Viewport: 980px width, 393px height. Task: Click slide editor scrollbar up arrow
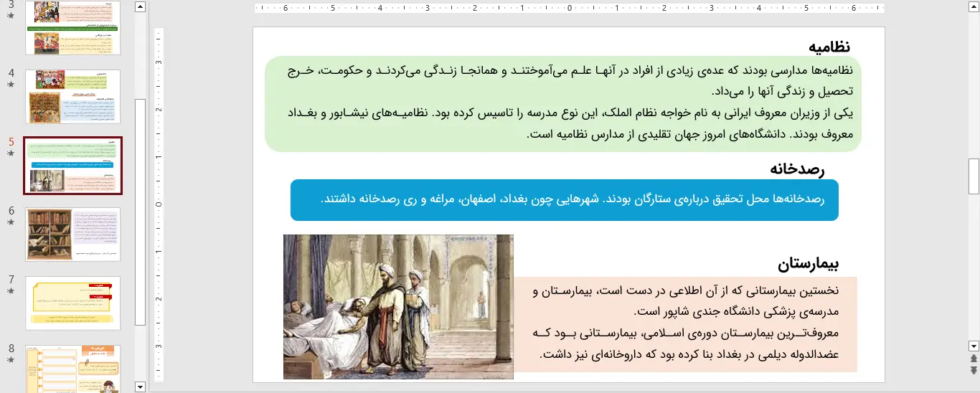(974, 8)
